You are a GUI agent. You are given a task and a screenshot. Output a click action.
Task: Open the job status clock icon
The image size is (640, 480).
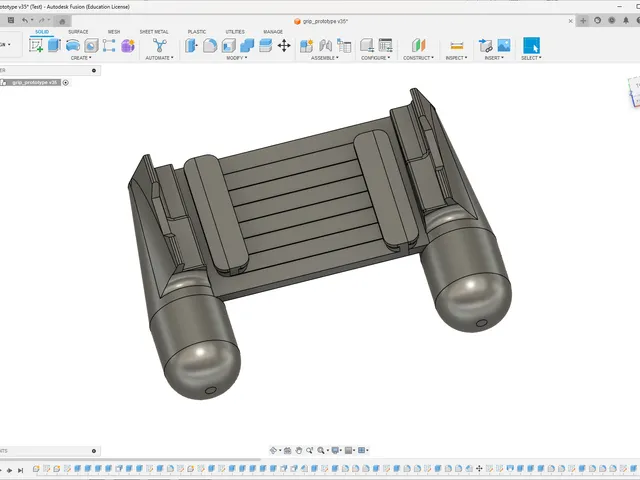click(x=611, y=20)
